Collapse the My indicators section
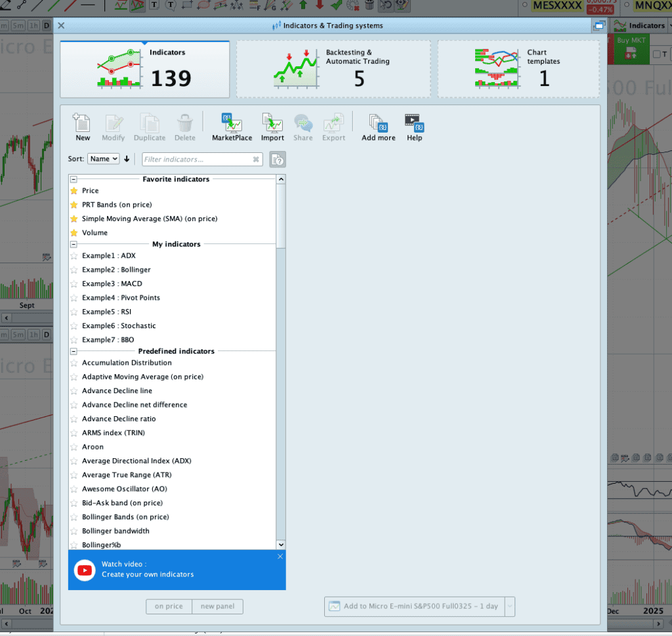 74,244
